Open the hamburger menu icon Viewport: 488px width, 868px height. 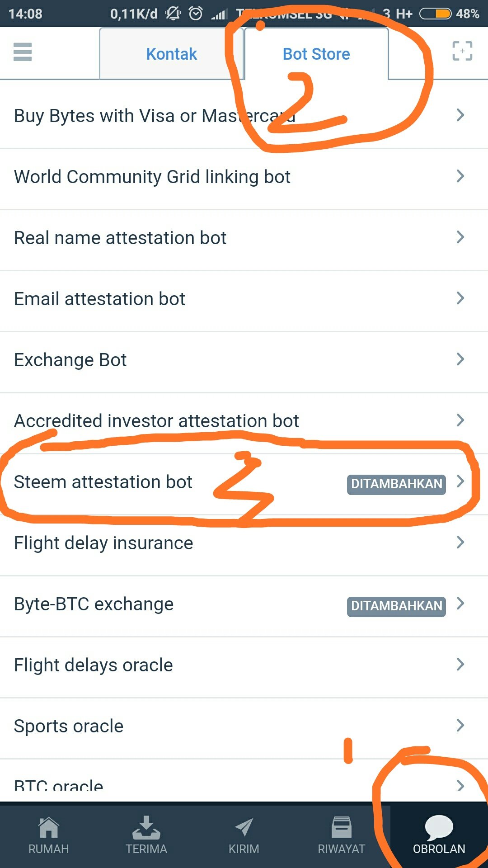pyautogui.click(x=23, y=52)
